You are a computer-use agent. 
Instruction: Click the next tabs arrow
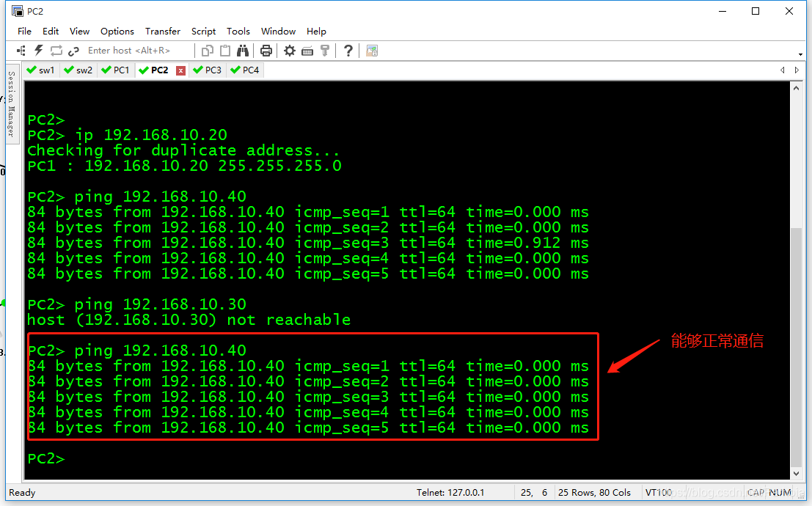(797, 70)
